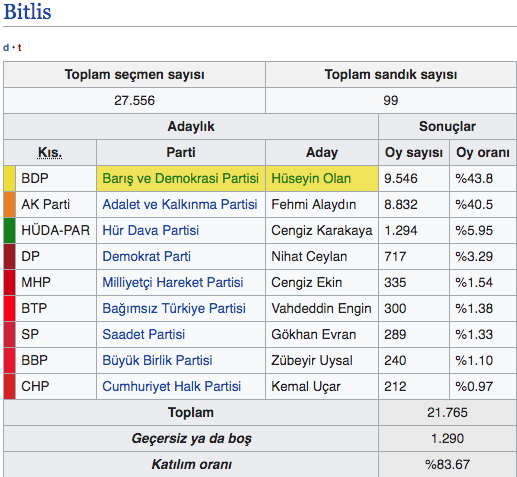Select the vote count 9.546
Image resolution: width=517 pixels, height=477 pixels.
pos(401,178)
